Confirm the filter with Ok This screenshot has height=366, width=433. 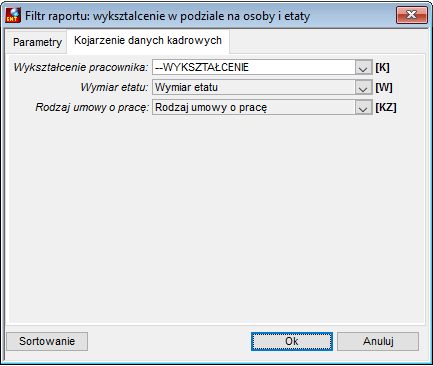coord(292,341)
